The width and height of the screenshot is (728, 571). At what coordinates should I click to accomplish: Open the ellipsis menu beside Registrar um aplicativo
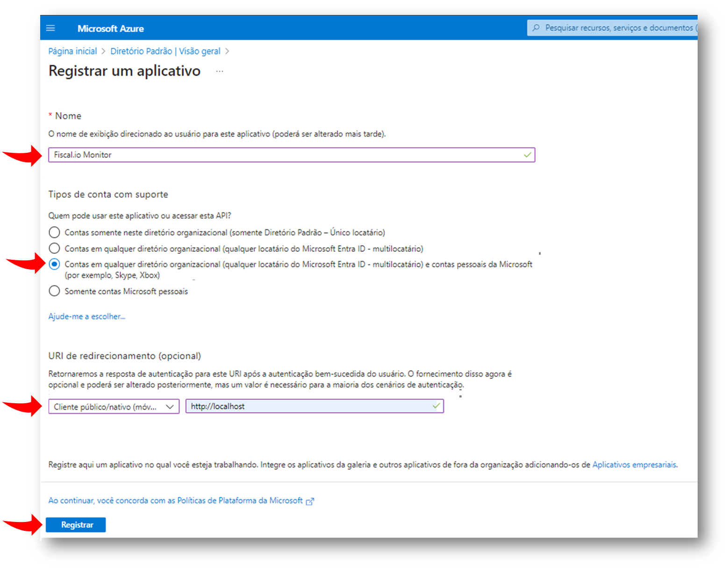(220, 71)
